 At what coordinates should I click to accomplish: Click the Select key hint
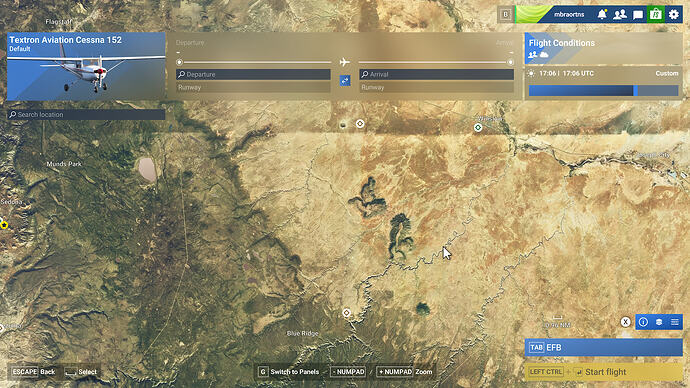81,372
